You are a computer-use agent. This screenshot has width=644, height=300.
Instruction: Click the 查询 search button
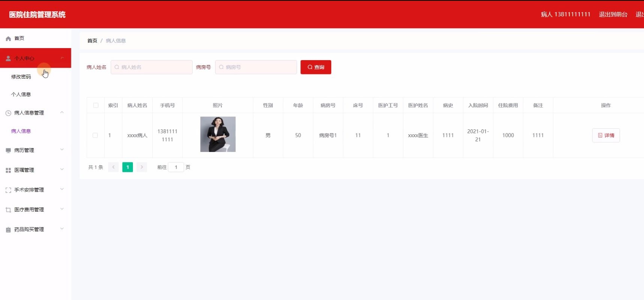coord(316,67)
